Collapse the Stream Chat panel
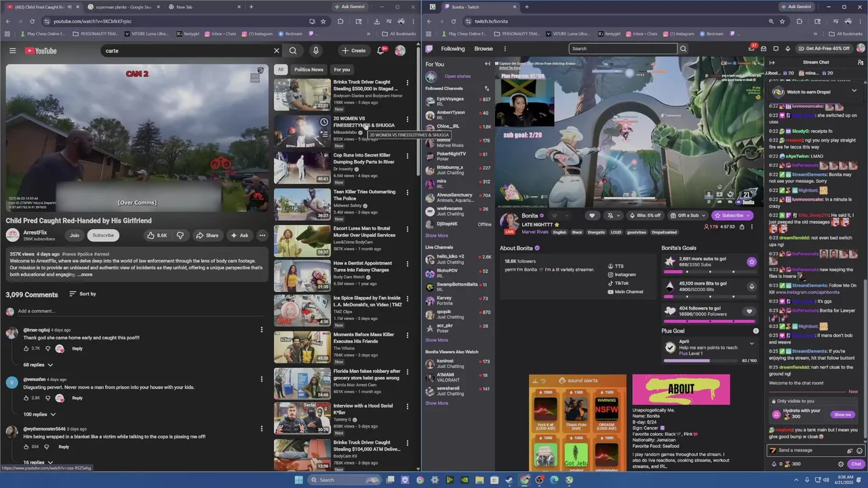Image resolution: width=868 pixels, height=488 pixels. [772, 62]
